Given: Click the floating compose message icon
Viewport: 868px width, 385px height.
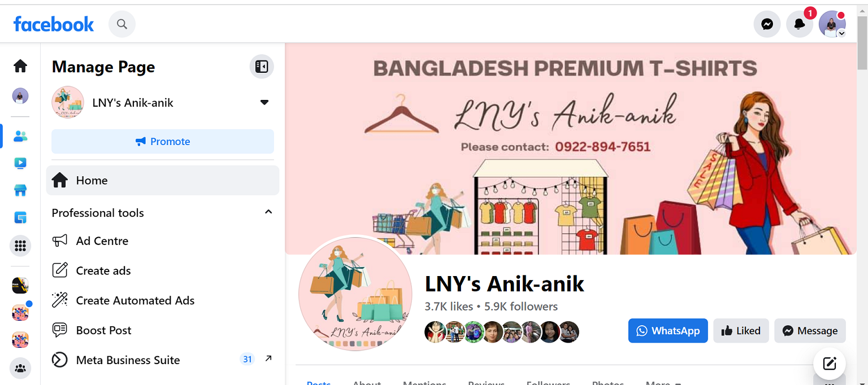Looking at the screenshot, I should coord(830,364).
